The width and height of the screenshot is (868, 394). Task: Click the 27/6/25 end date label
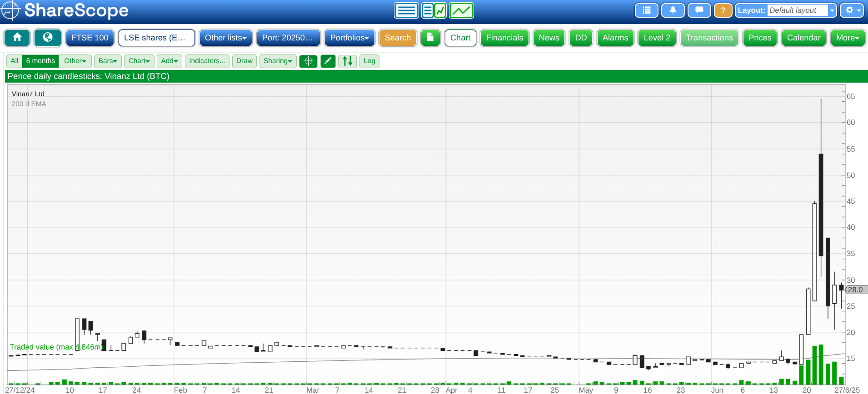(847, 390)
